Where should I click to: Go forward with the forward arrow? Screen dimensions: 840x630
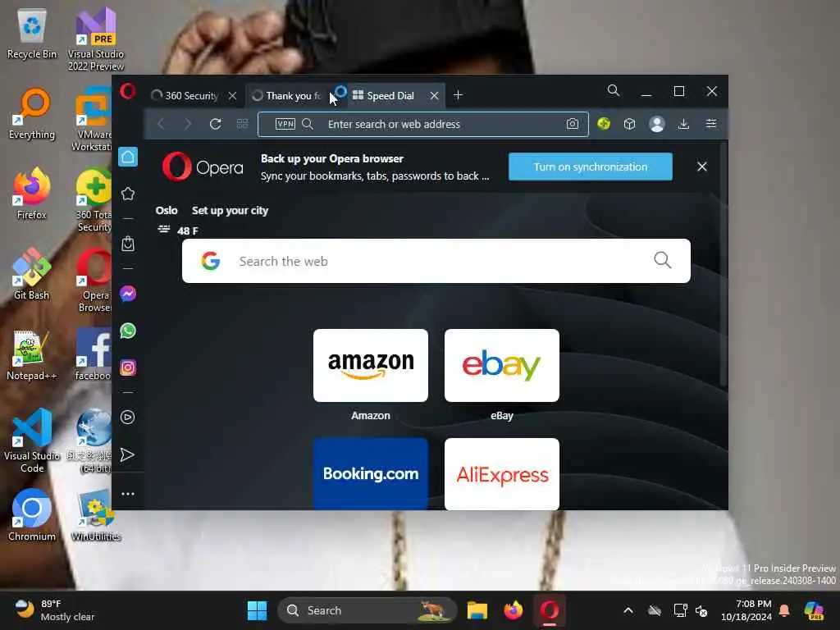188,125
